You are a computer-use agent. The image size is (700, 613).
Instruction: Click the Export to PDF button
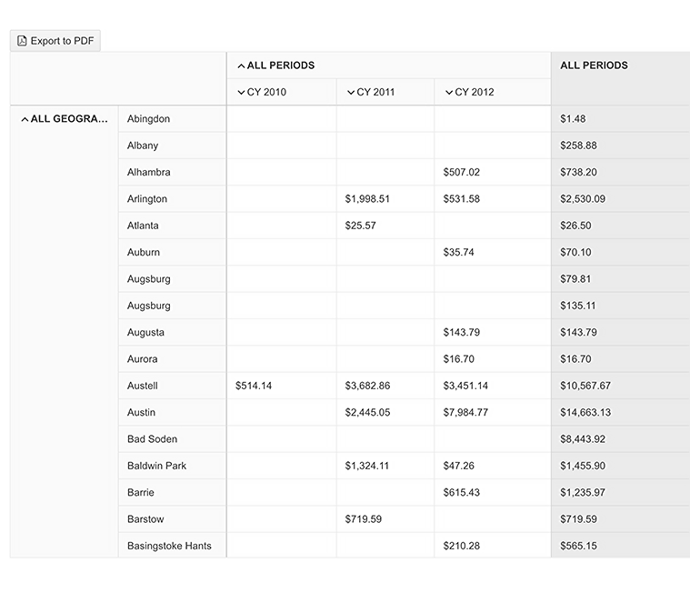(x=55, y=41)
